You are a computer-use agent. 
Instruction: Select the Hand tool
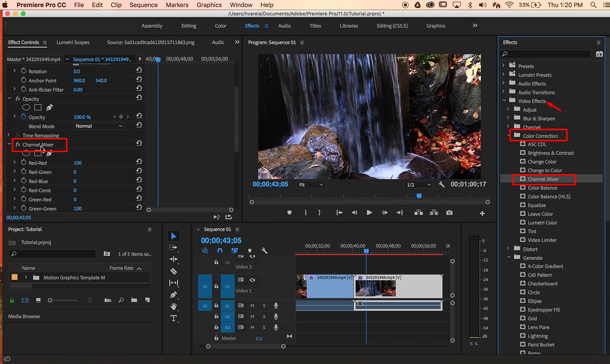coord(174,306)
